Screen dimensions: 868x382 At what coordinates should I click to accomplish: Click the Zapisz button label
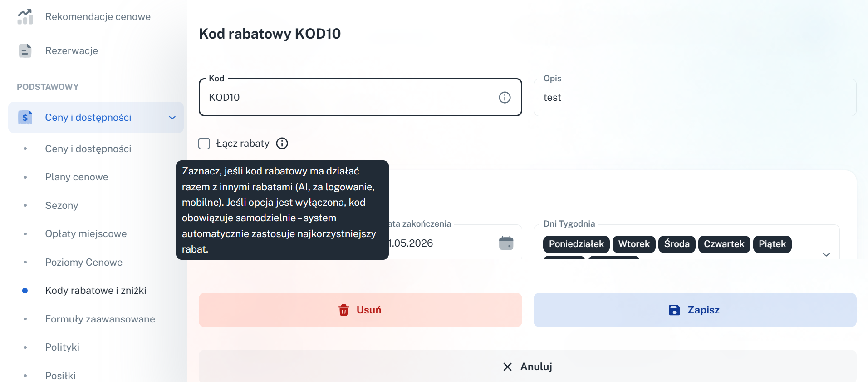pyautogui.click(x=703, y=310)
